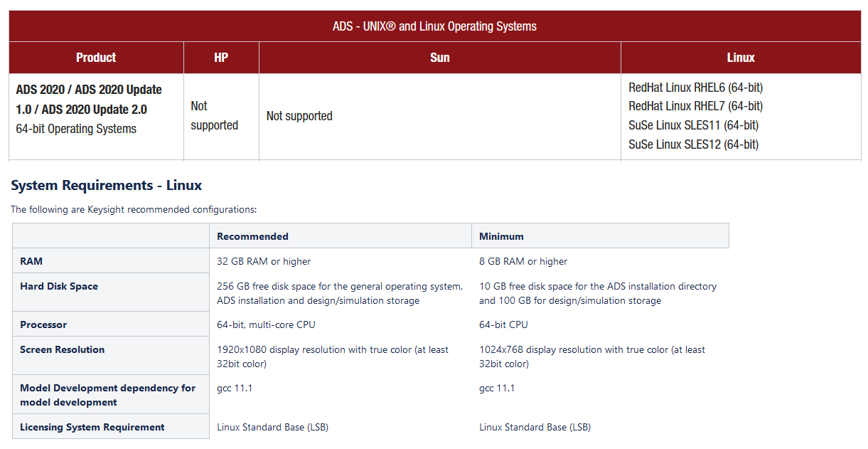Click 'Linux Standard Base (LSB)' minimum cell
Image resolution: width=868 pixels, height=449 pixels.
[535, 427]
